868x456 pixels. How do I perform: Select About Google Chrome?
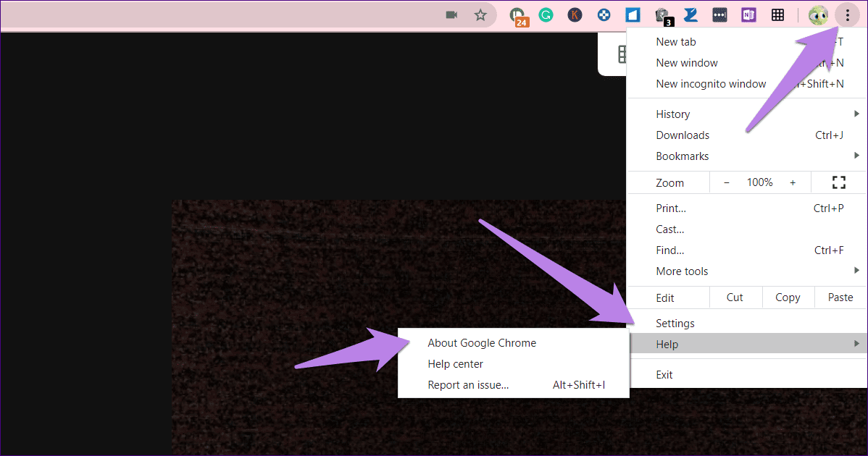click(x=482, y=342)
